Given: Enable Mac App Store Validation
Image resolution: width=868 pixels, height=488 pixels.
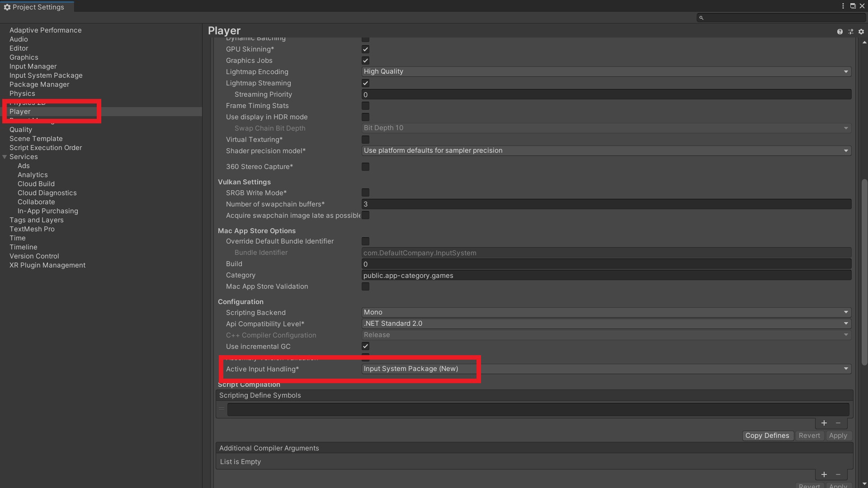Looking at the screenshot, I should pos(365,286).
